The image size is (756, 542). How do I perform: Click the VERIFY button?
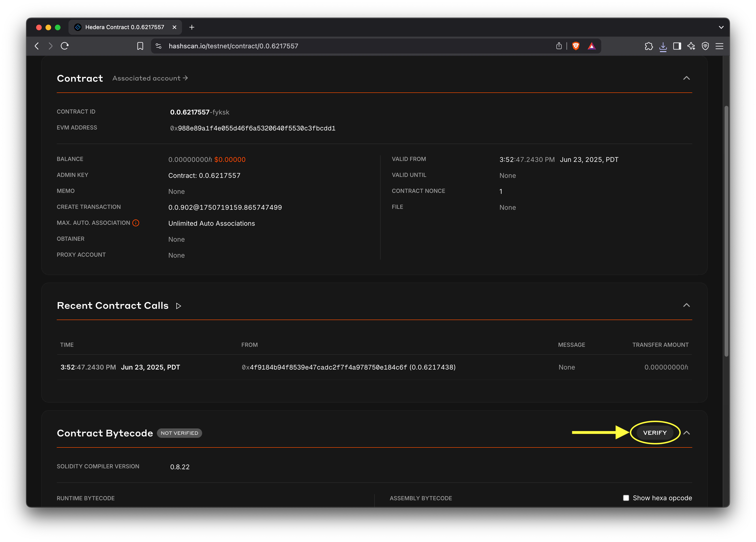[x=655, y=433]
